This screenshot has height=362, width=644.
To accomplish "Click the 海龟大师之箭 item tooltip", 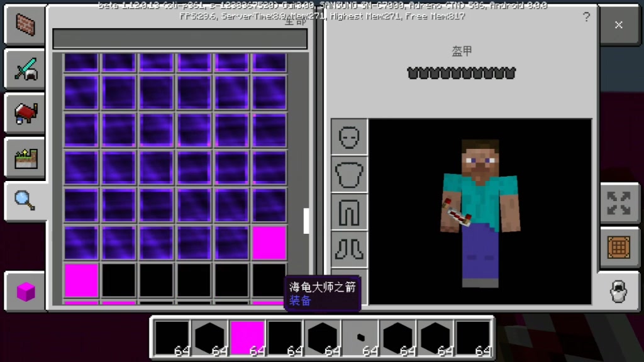I will point(323,293).
